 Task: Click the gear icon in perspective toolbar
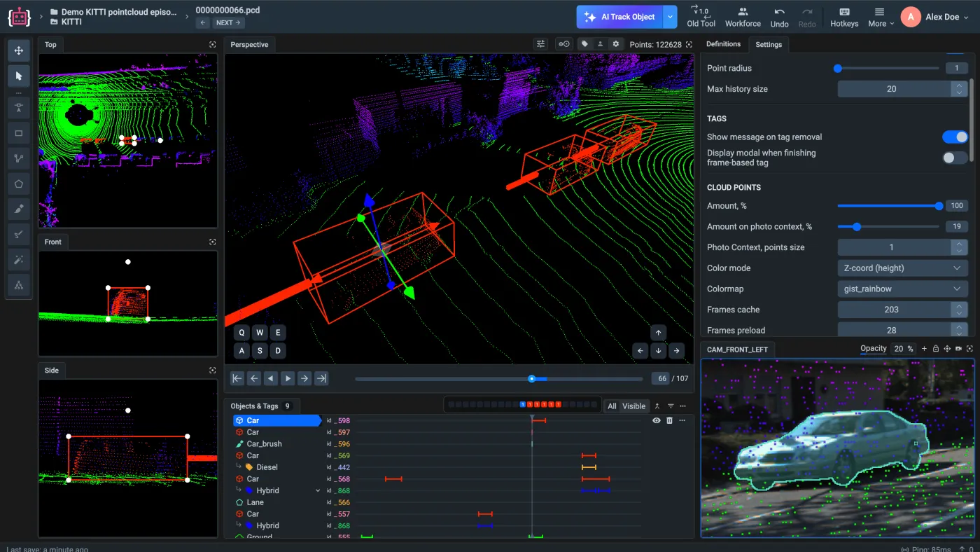click(616, 44)
